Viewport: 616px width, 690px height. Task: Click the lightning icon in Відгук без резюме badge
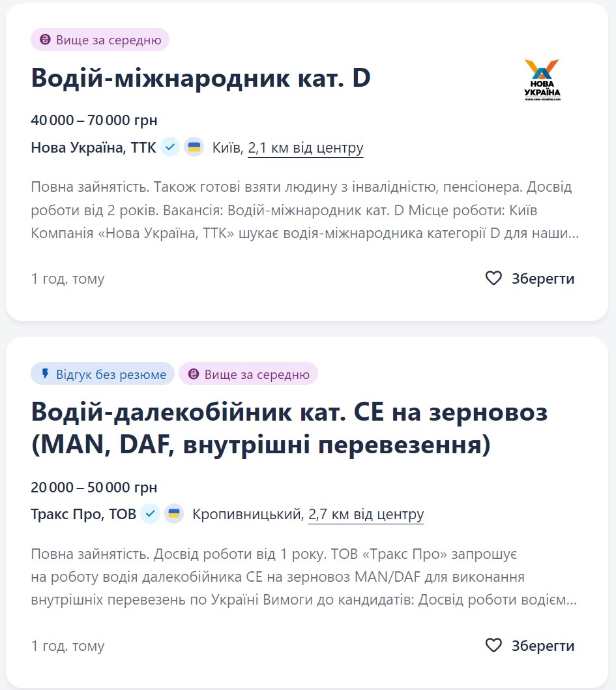pyautogui.click(x=45, y=374)
